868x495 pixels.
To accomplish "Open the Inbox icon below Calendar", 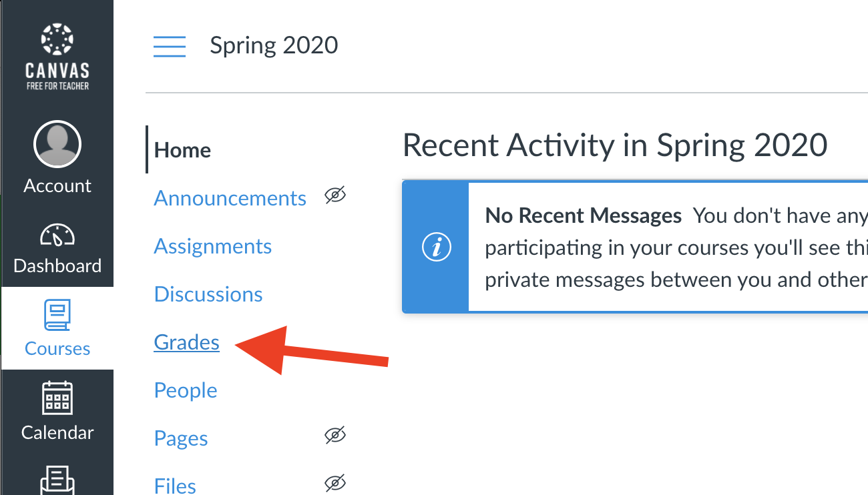I will [57, 479].
